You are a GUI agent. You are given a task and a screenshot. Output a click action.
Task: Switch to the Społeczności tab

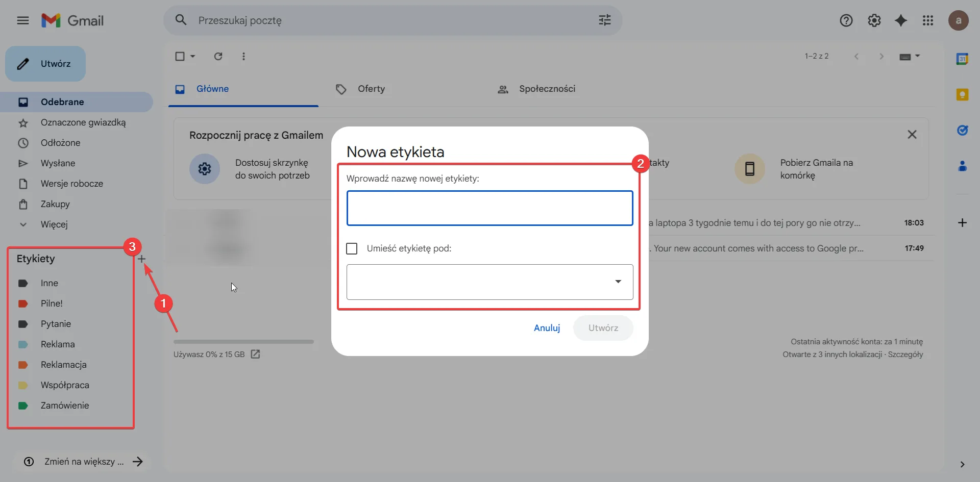pyautogui.click(x=536, y=89)
